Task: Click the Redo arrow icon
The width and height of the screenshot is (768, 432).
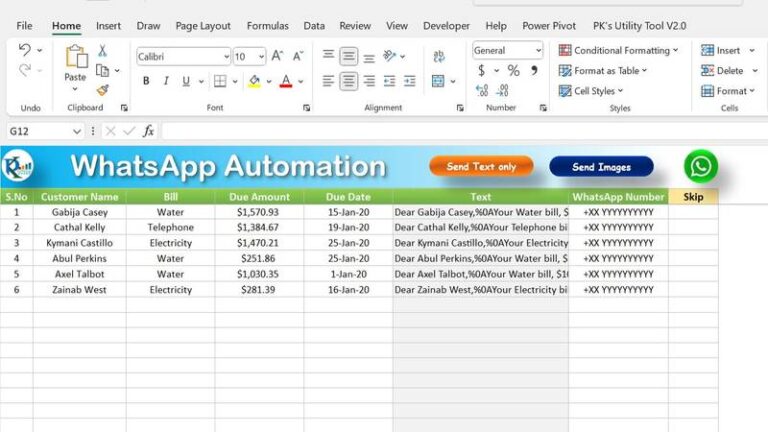Action: pos(24,71)
